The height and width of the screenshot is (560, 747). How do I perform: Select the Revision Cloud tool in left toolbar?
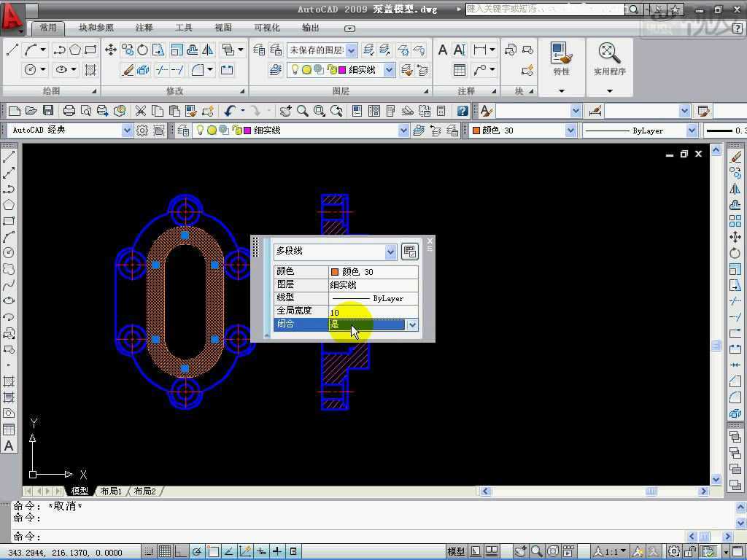[x=9, y=269]
